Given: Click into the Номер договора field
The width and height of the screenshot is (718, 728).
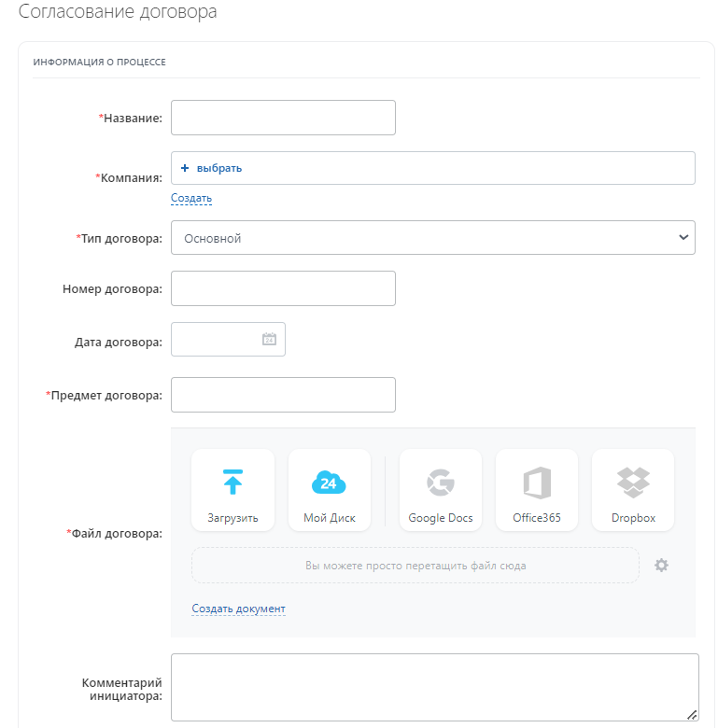Looking at the screenshot, I should (283, 288).
